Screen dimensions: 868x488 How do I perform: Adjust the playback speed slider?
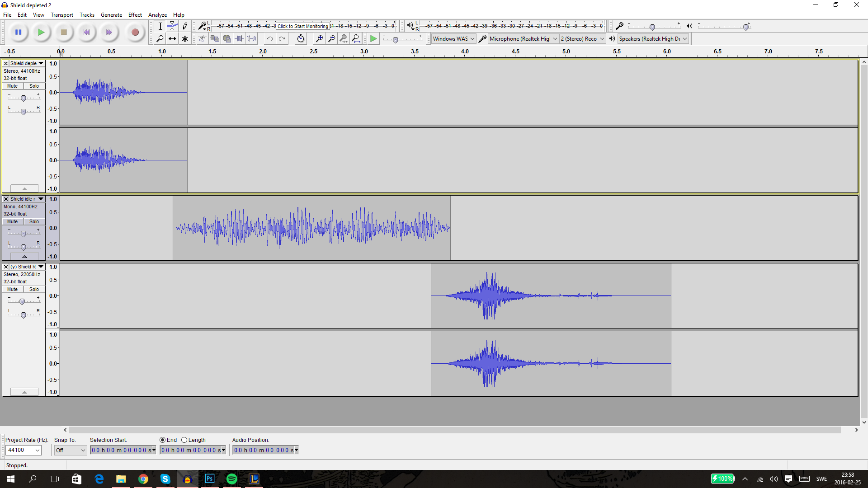[x=396, y=40]
